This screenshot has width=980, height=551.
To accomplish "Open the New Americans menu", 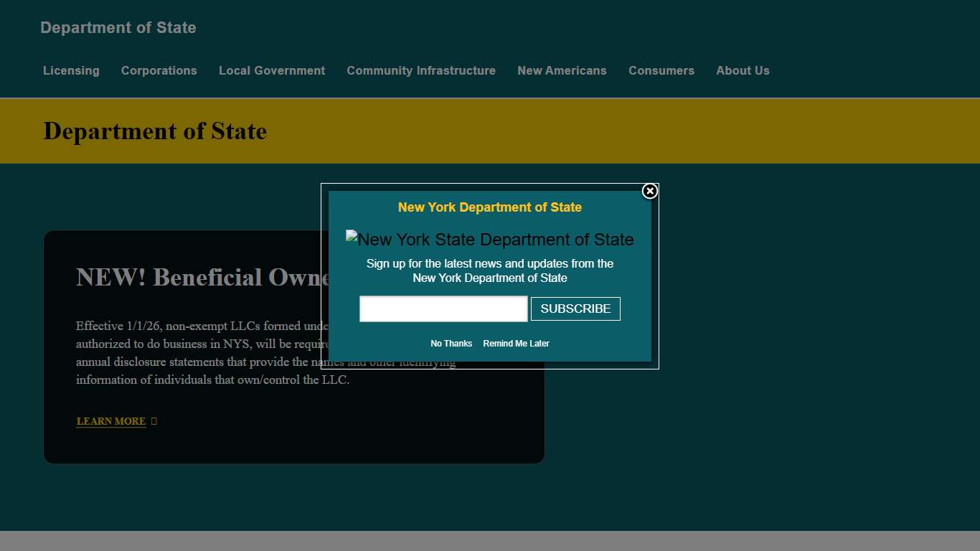I will (562, 70).
